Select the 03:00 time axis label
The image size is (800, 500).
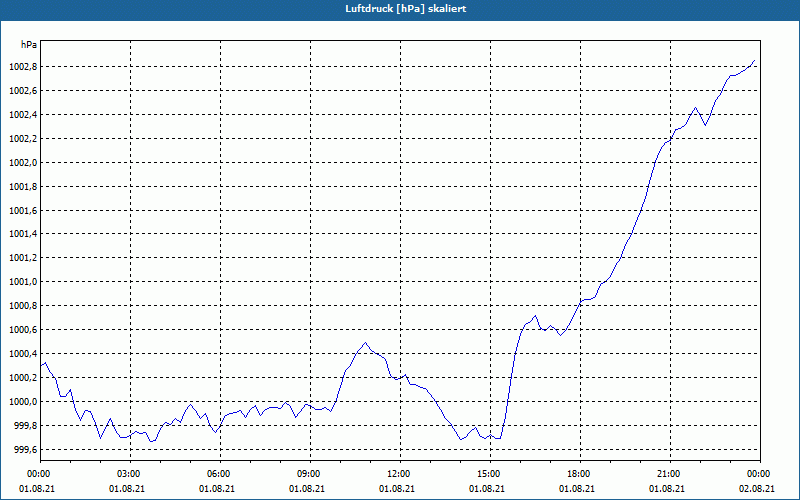(x=130, y=474)
